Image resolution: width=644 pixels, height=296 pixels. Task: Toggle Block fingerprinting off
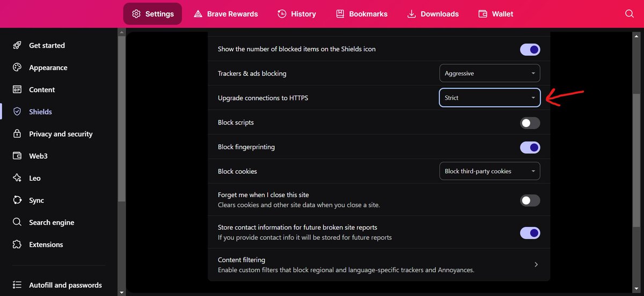[x=530, y=147]
